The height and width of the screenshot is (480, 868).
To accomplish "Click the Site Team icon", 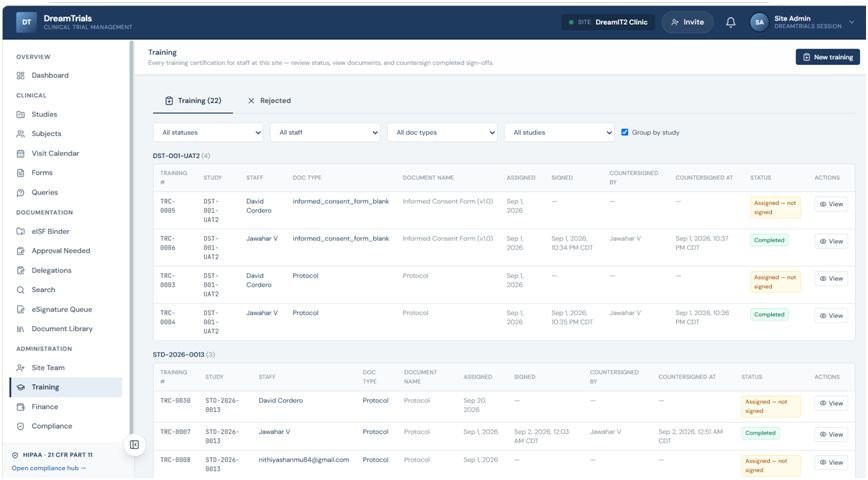I will pos(20,368).
